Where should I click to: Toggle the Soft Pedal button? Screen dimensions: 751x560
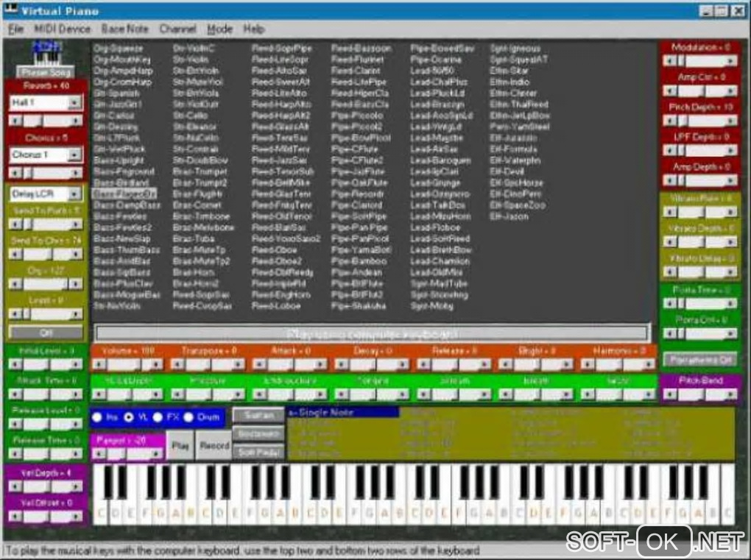(x=258, y=453)
